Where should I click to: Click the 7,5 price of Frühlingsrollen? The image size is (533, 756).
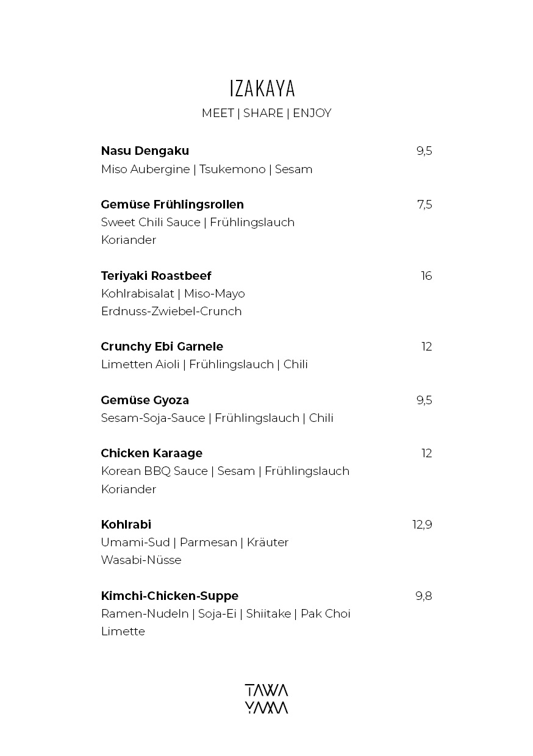424,205
